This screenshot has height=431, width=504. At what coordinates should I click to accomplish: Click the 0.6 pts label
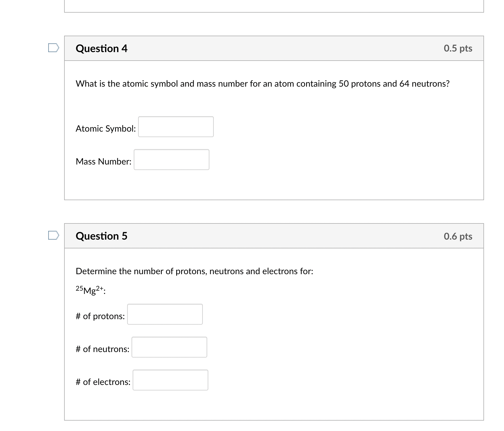pos(458,236)
